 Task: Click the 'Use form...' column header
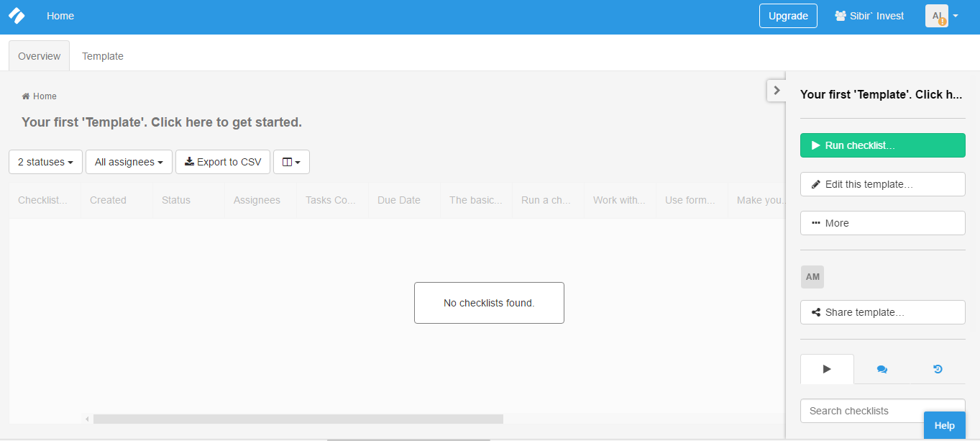point(690,200)
